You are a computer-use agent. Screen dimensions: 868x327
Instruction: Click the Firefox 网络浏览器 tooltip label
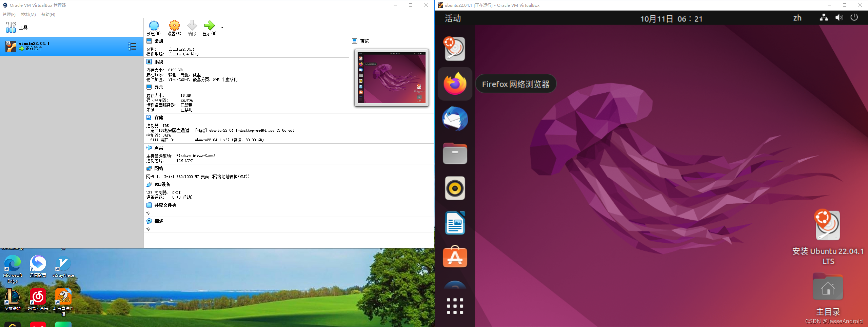[x=516, y=84]
